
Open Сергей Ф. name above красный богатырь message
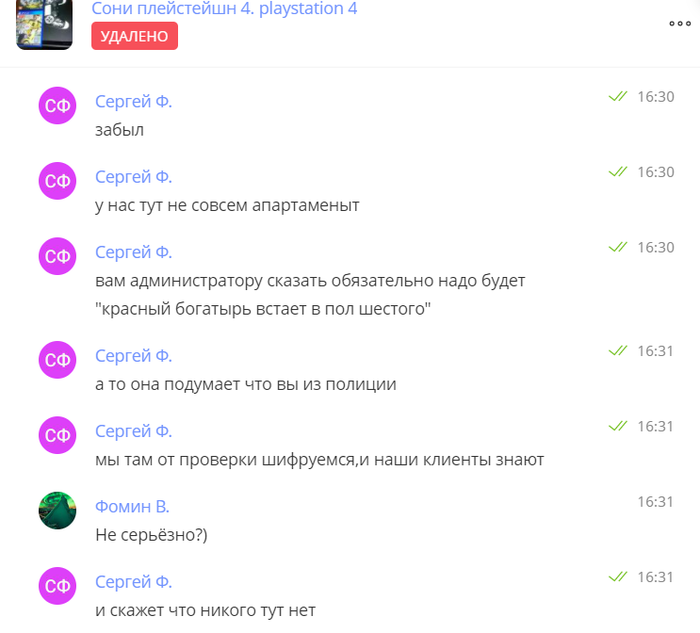coord(133,253)
